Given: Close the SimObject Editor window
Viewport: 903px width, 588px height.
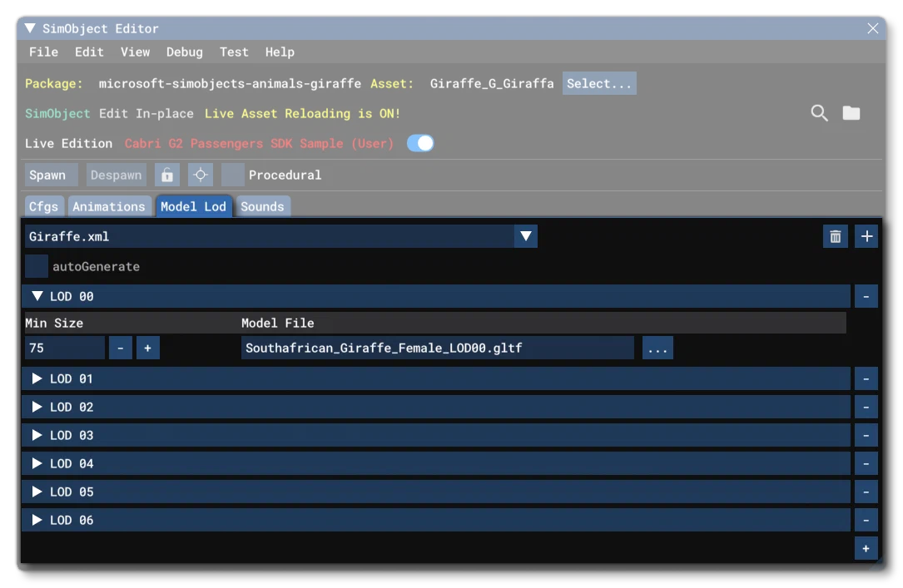Looking at the screenshot, I should pyautogui.click(x=872, y=28).
